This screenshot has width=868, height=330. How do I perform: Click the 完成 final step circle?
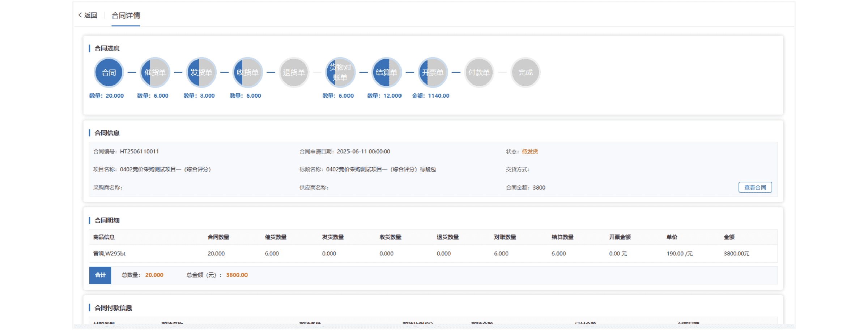click(x=525, y=72)
